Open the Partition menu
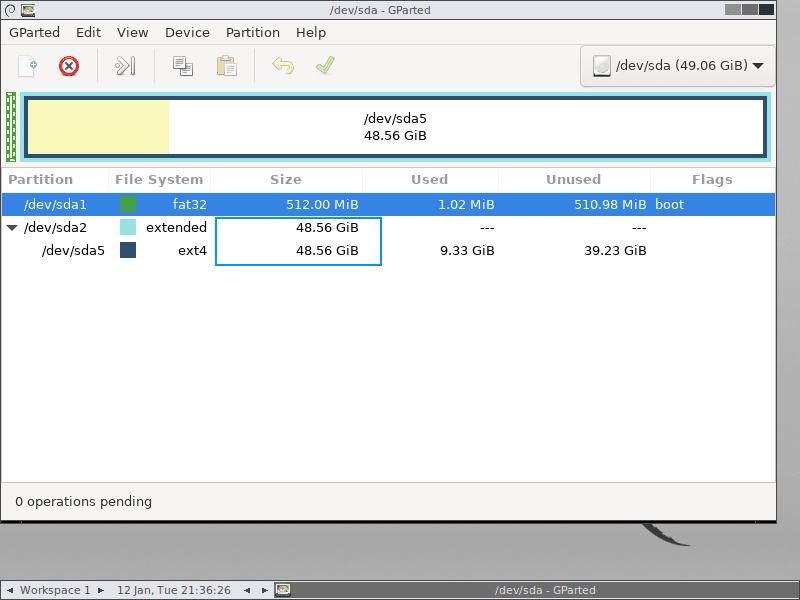The image size is (800, 600). tap(253, 32)
